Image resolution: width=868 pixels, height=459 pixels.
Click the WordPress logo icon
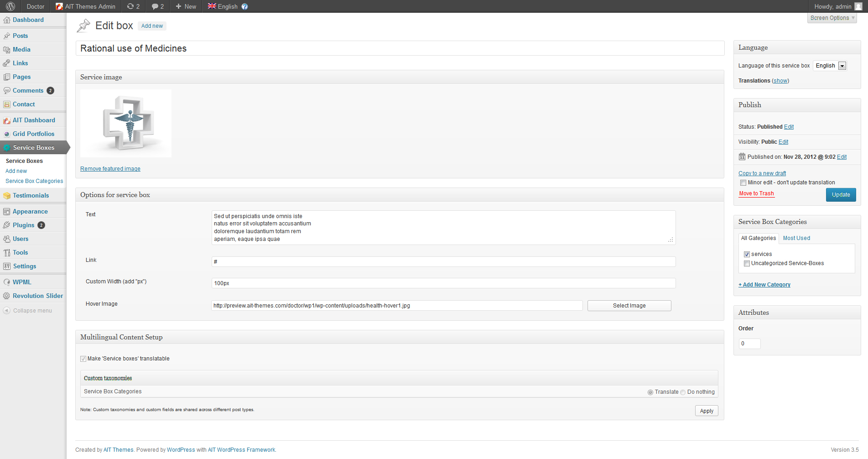click(x=10, y=6)
